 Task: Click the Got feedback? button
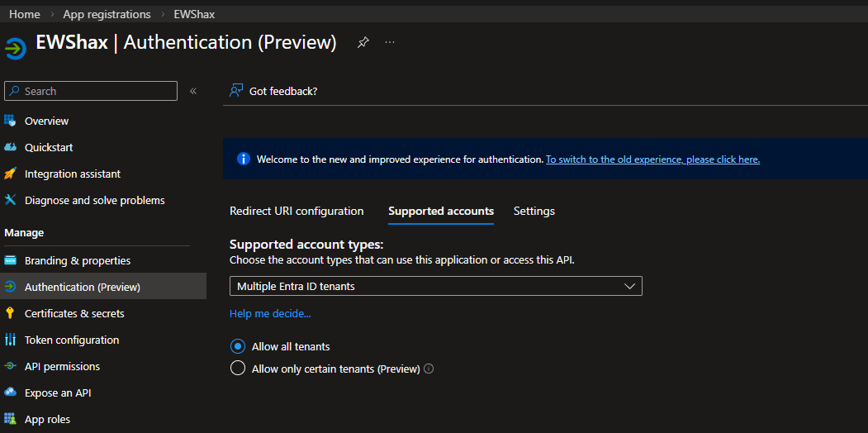(273, 91)
